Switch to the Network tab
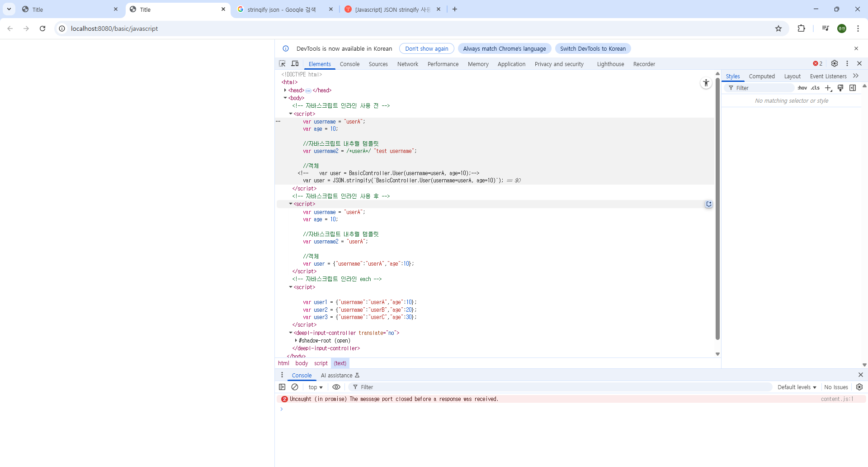This screenshot has height=467, width=868. pos(407,64)
